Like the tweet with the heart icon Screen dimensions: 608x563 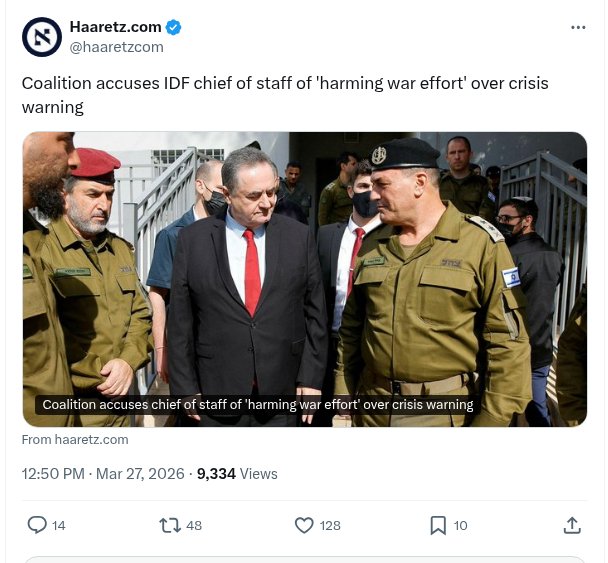304,525
